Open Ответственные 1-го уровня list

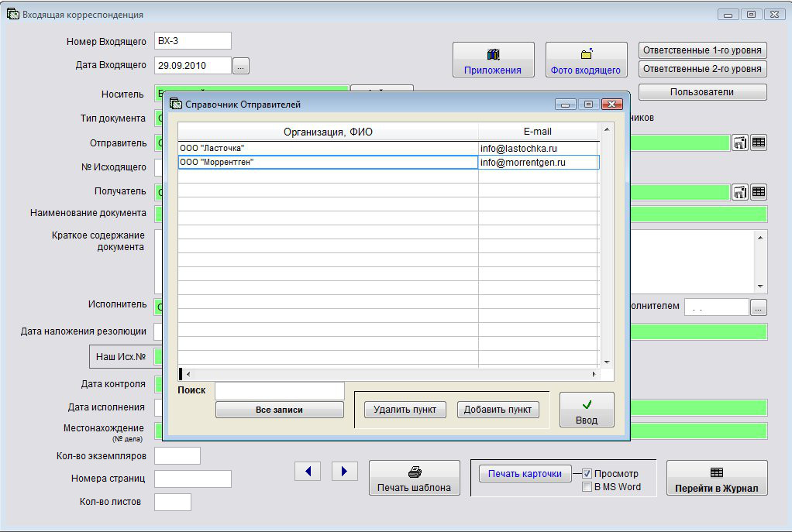(x=702, y=50)
